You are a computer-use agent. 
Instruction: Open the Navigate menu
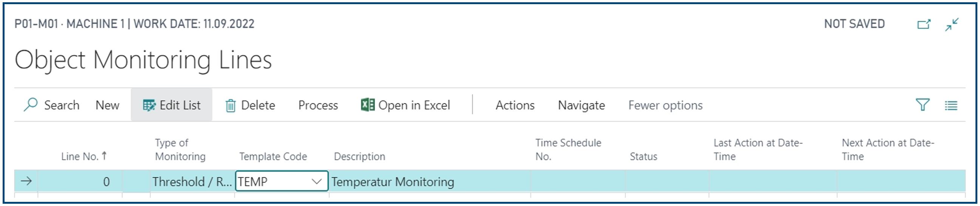(581, 105)
